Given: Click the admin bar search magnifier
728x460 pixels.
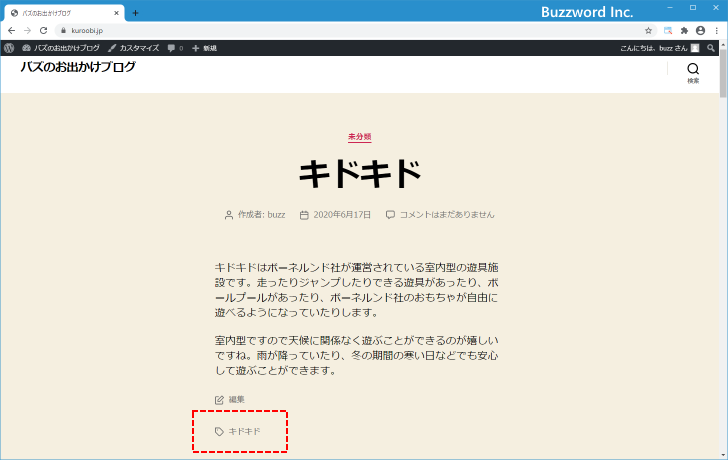Looking at the screenshot, I should 711,48.
